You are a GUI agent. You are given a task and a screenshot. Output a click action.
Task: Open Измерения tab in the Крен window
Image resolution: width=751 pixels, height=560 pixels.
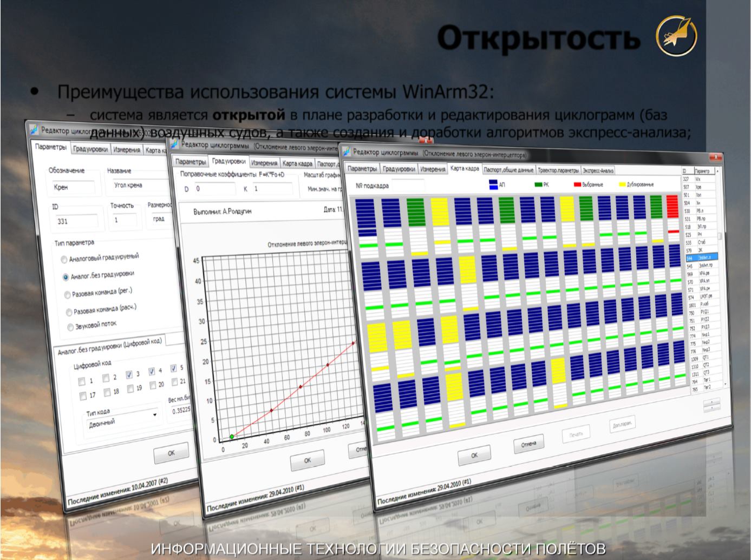coord(127,150)
